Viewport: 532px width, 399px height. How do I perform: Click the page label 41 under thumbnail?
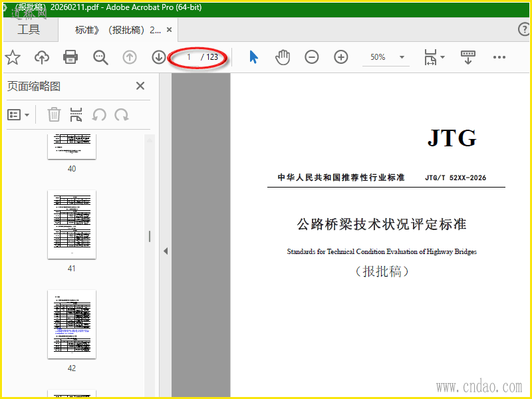tap(72, 269)
